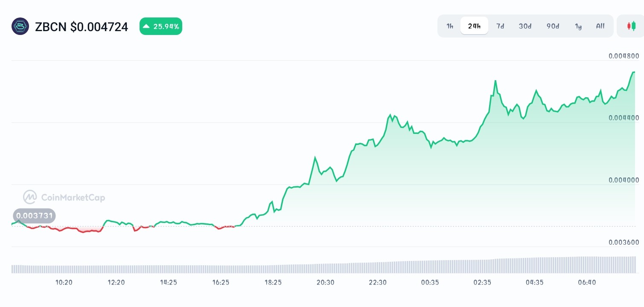Click the 02:35 time axis label
Screen dimensions: 644x307
482,282
